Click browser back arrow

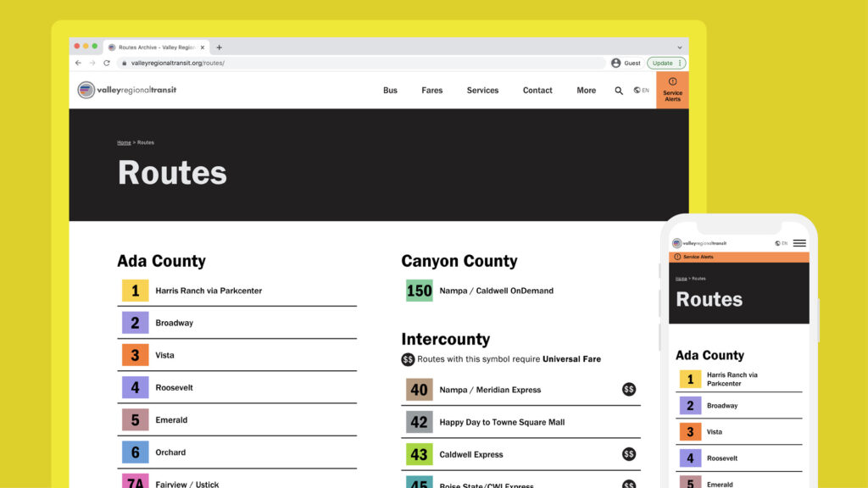(78, 63)
